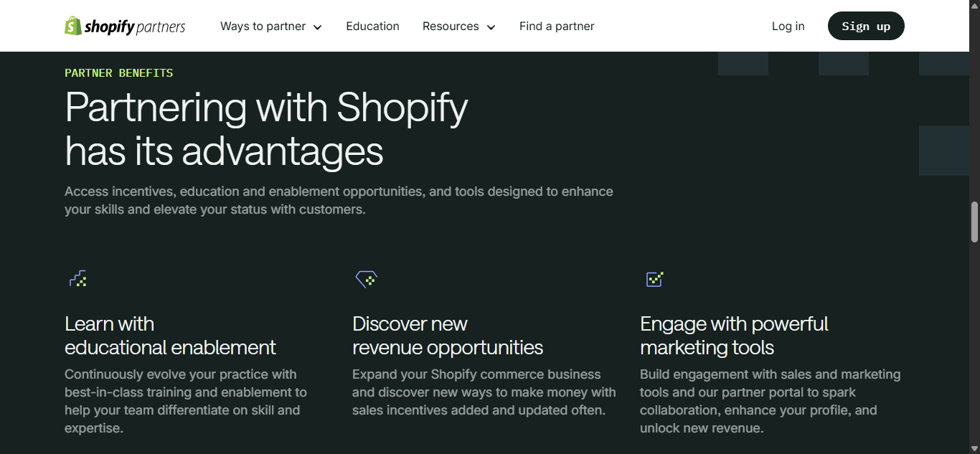
Task: Open the Education menu item
Action: [x=372, y=27]
